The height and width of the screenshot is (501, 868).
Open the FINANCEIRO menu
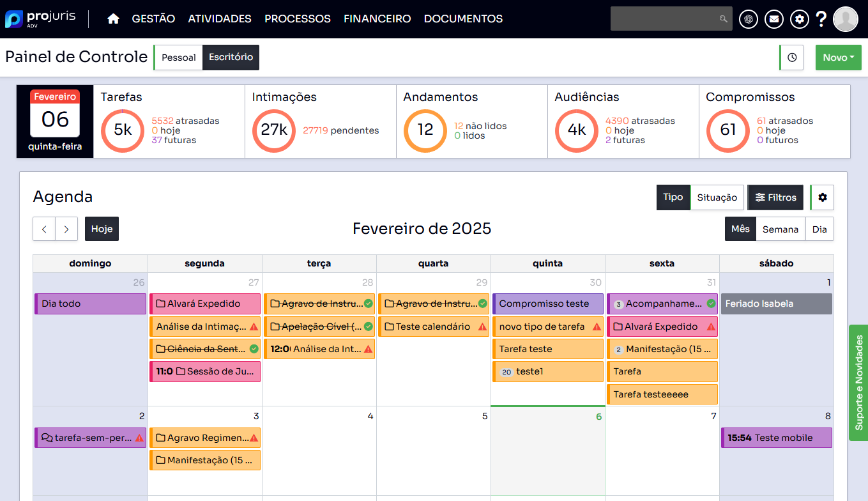[377, 19]
